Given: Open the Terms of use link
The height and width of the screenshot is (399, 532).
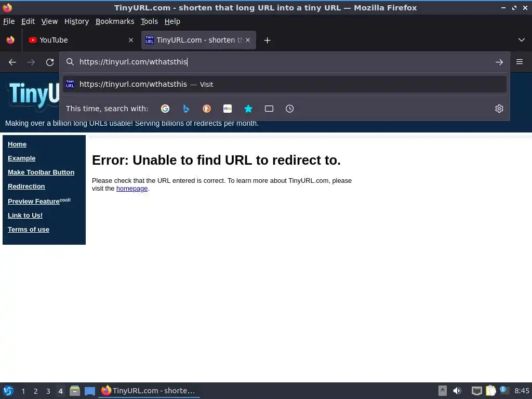Looking at the screenshot, I should point(29,229).
